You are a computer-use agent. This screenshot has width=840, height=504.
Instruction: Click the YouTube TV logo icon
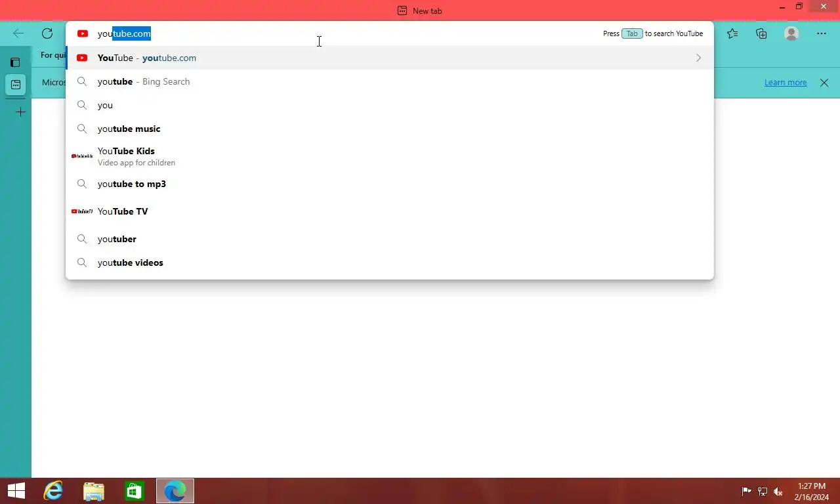pos(82,211)
